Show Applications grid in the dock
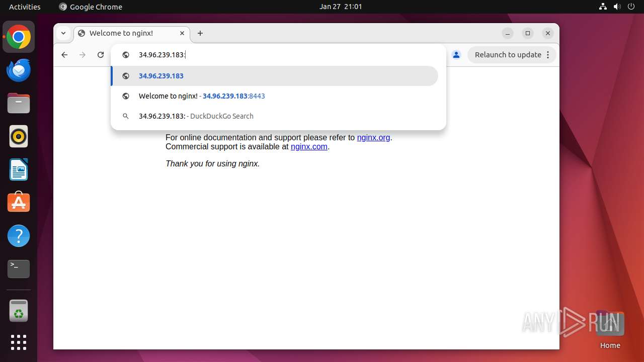 pos(19,342)
